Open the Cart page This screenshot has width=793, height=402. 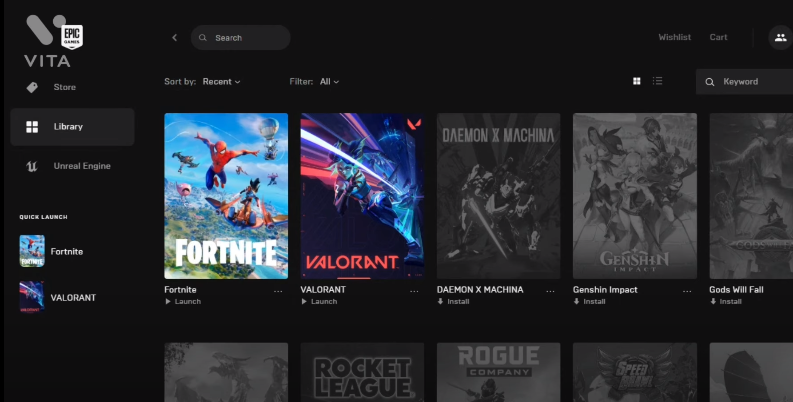pyautogui.click(x=718, y=37)
